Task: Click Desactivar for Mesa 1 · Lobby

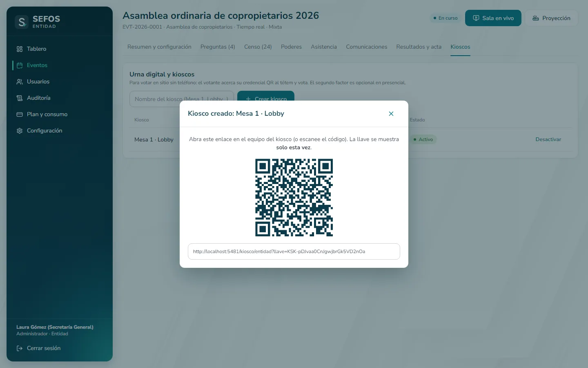Action: coord(548,139)
